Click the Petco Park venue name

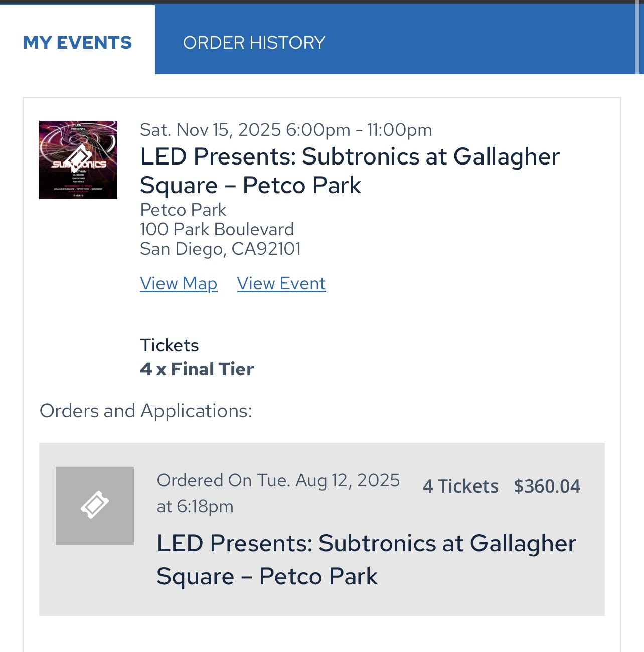[183, 210]
